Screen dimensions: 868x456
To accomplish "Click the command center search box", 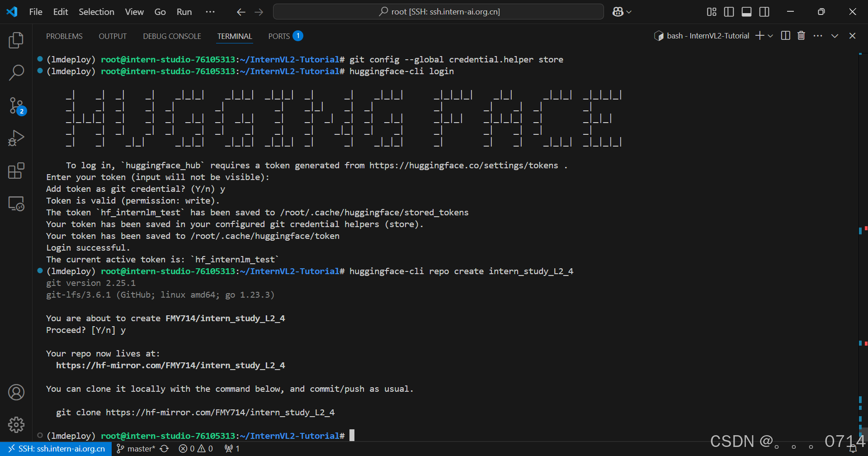I will click(x=439, y=12).
